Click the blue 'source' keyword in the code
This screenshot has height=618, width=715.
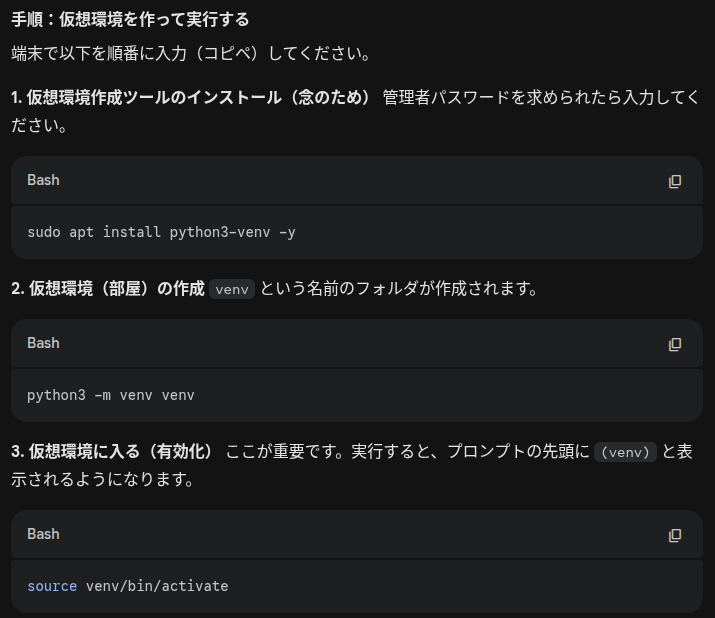[x=52, y=586]
